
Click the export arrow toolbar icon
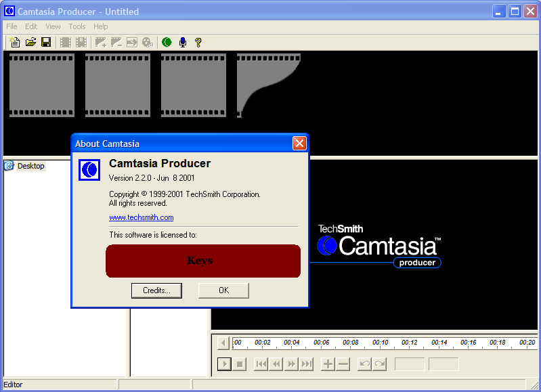[x=132, y=42]
